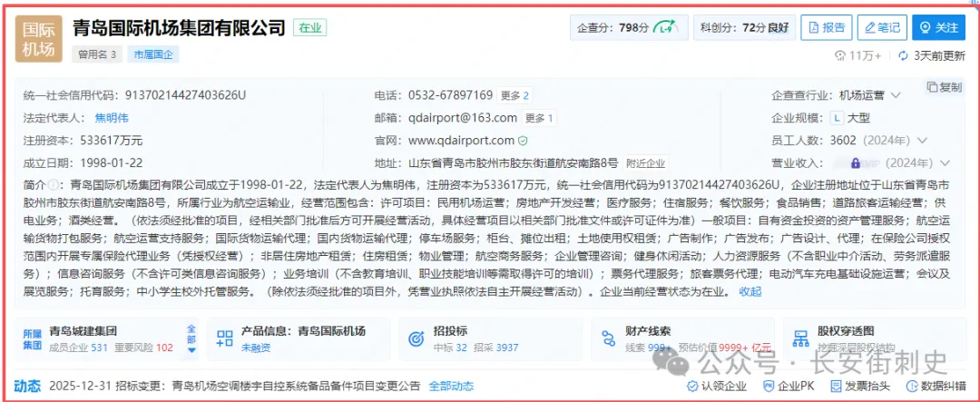Open the 产品信息 青岛国际机场 card
This screenshot has width=980, height=402.
pyautogui.click(x=299, y=338)
